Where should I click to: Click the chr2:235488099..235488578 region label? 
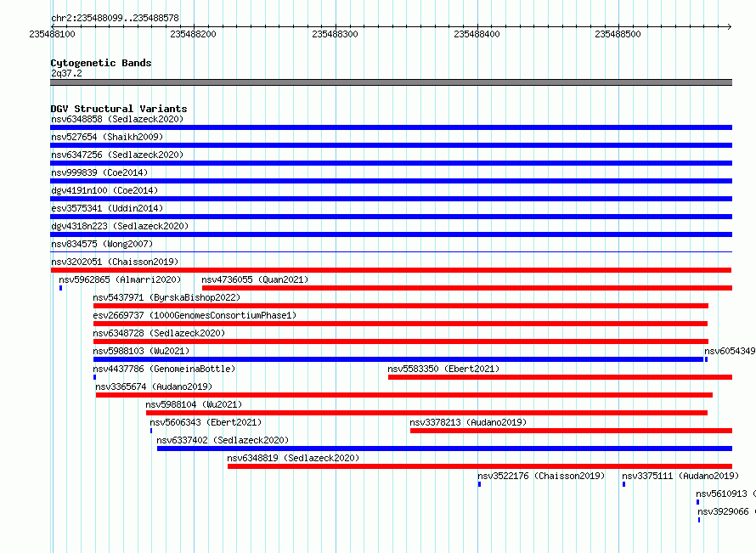click(x=115, y=18)
